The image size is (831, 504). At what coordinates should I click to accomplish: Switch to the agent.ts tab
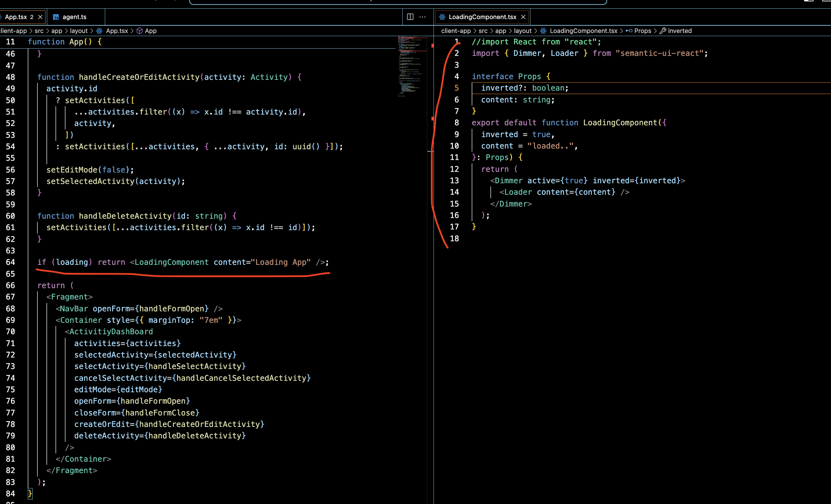pyautogui.click(x=74, y=17)
